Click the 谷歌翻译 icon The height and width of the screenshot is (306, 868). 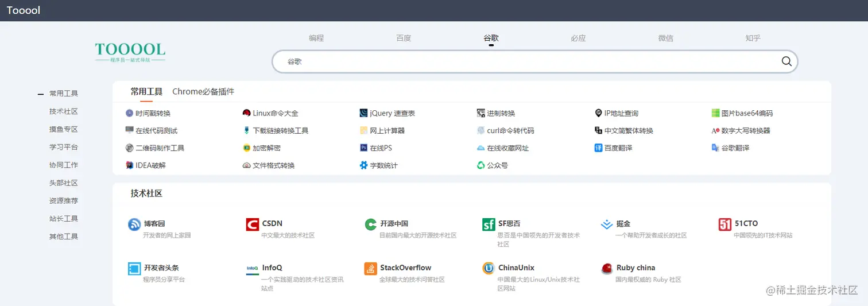point(715,148)
